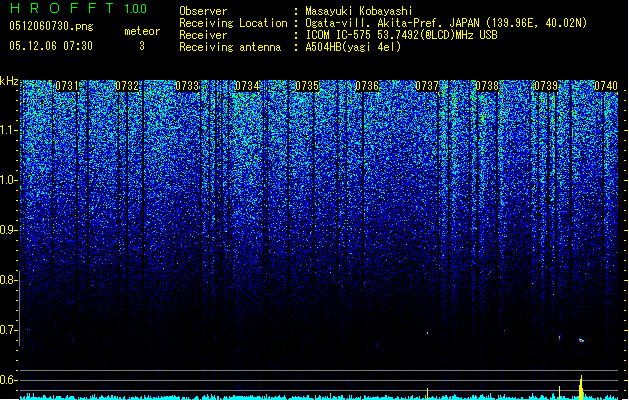This screenshot has height=400, width=629.
Task: Click the 0739 time marker
Action: click(x=546, y=86)
